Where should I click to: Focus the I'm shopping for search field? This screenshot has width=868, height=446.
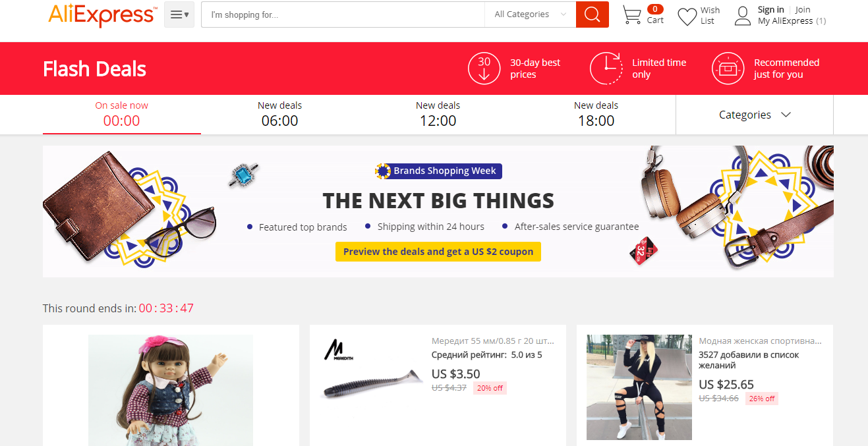pos(343,14)
